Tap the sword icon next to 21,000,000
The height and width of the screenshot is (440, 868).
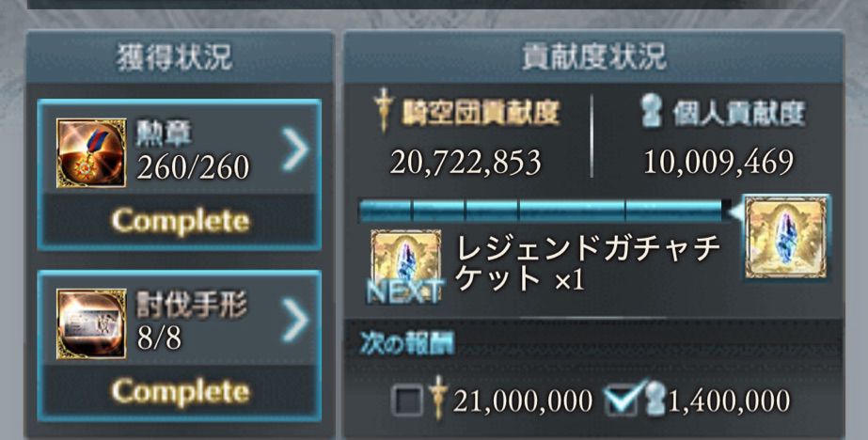point(438,398)
